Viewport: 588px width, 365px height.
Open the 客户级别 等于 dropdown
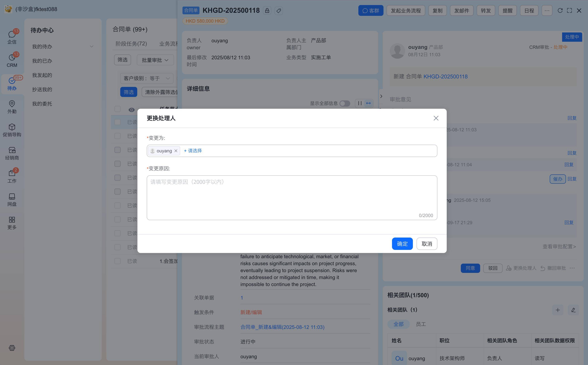(x=147, y=78)
